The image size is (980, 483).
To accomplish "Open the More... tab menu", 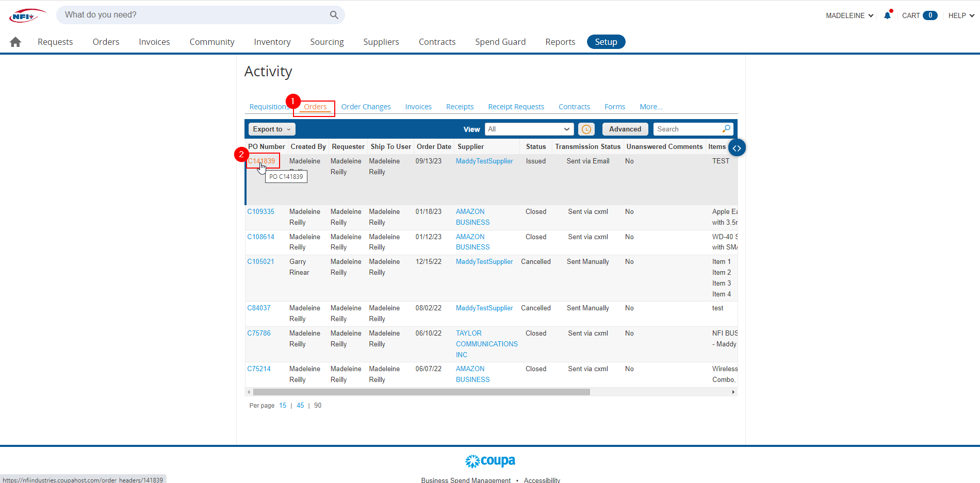I will click(651, 107).
